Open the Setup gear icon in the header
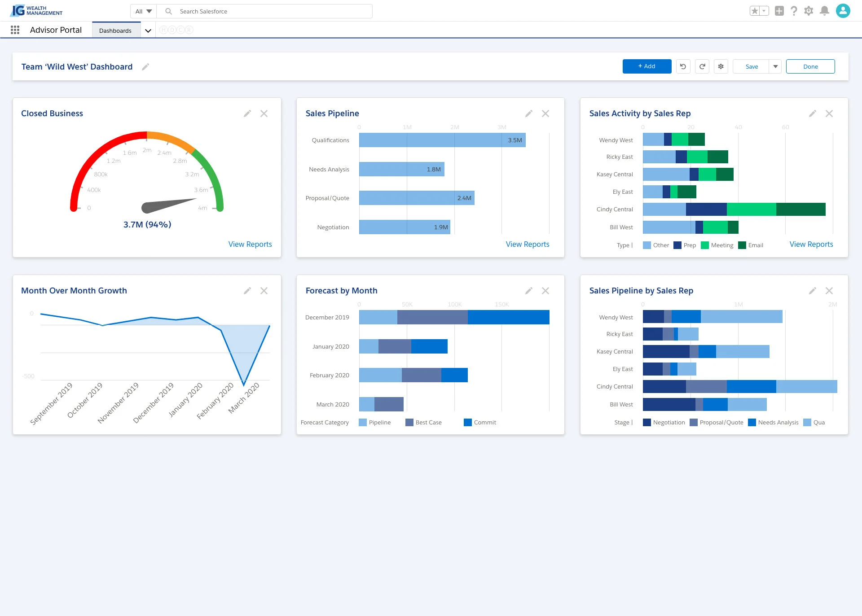Image resolution: width=862 pixels, height=616 pixels. click(809, 11)
